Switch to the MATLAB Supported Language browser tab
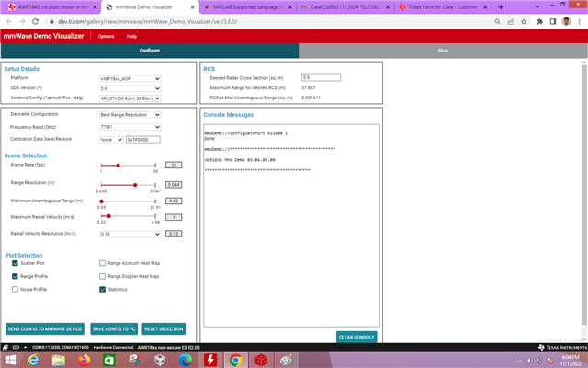 [248, 7]
